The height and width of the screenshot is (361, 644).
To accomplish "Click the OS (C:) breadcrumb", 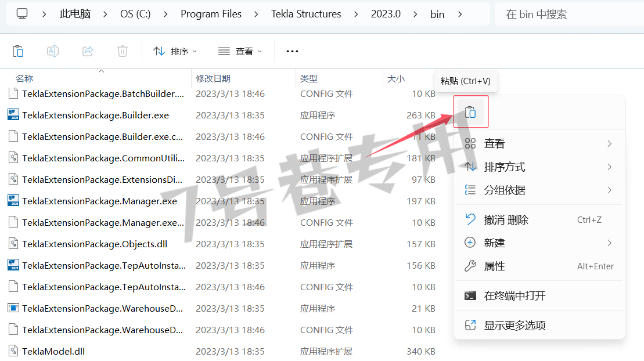I will tap(135, 14).
